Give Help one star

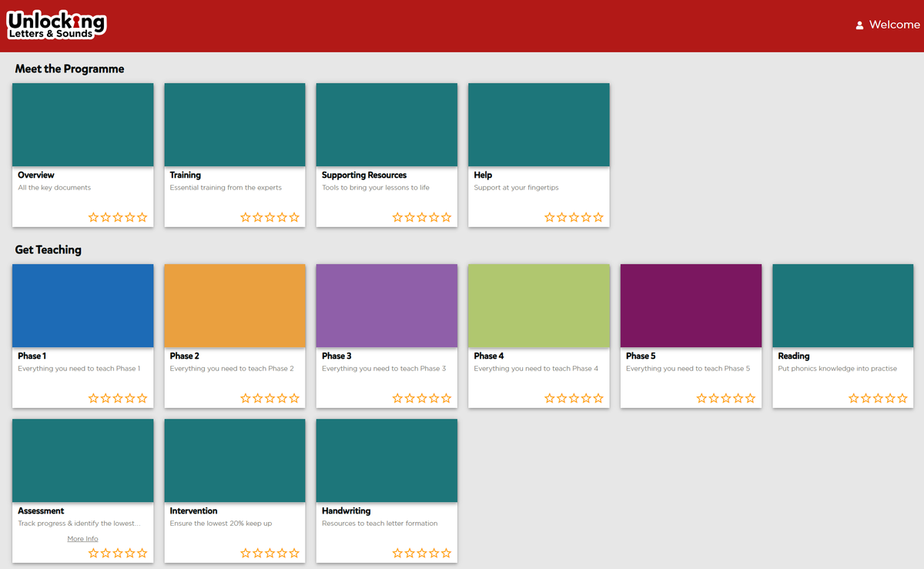550,218
